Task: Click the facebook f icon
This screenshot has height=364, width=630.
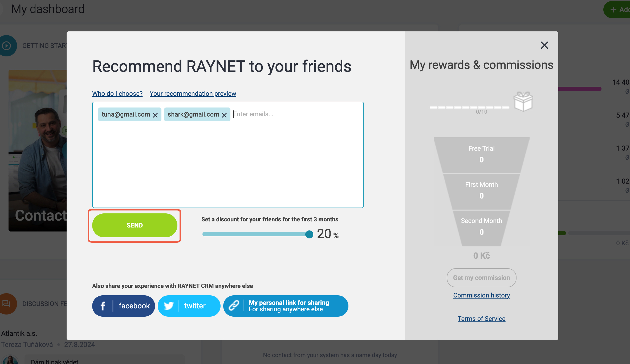Action: point(103,306)
